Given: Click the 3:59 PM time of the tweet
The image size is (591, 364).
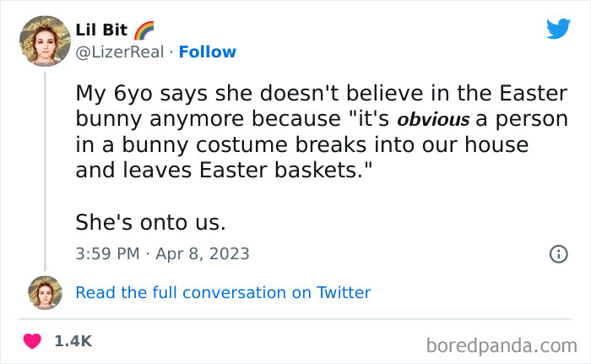Looking at the screenshot, I should [x=106, y=253].
